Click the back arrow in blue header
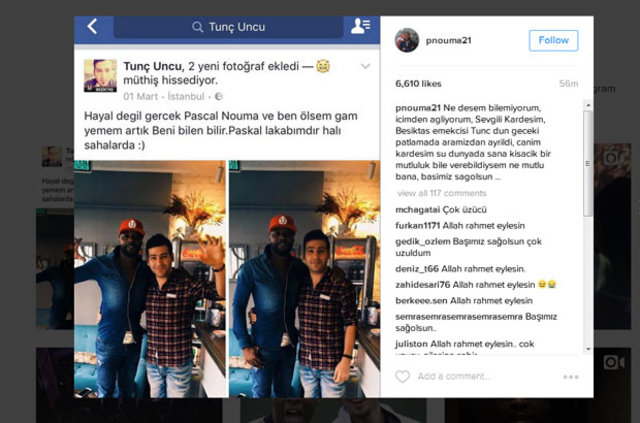Screen dimensions: 640x423 pyautogui.click(x=92, y=27)
